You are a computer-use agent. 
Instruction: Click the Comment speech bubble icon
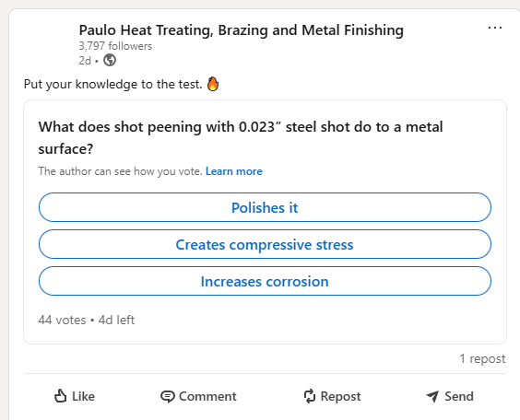[168, 396]
